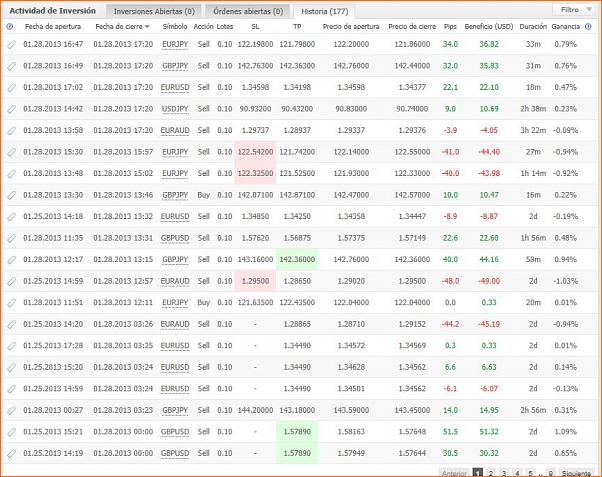Open the Filtro dropdown
602x477 pixels.
tap(574, 10)
